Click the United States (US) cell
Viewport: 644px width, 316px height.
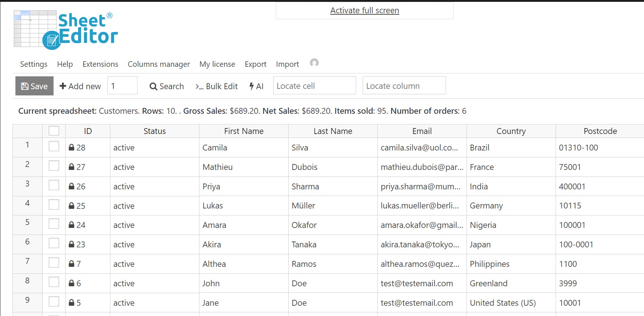tap(511, 303)
